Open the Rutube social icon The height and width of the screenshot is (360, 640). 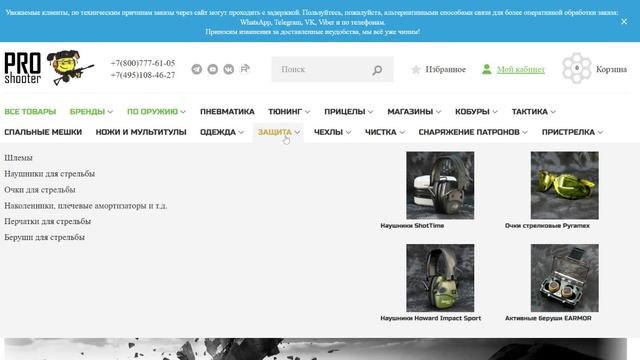[245, 69]
